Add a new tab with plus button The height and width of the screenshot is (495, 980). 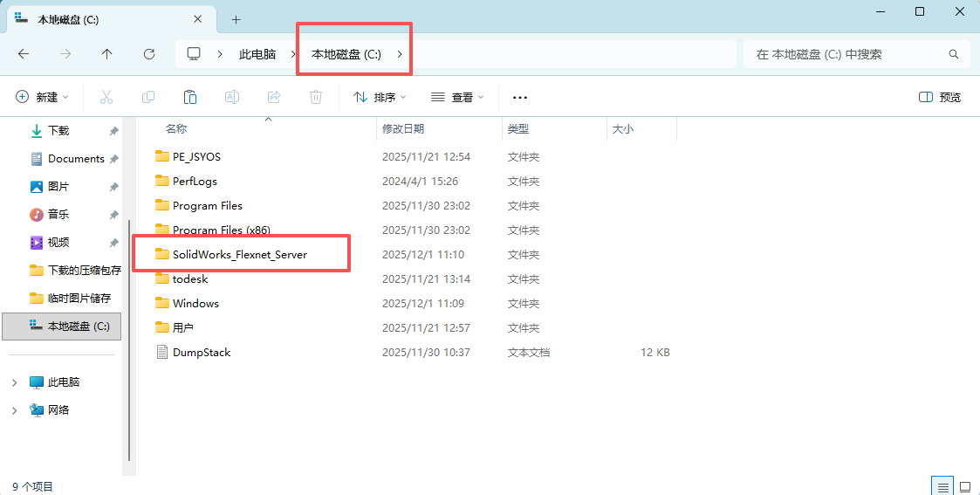coord(236,19)
